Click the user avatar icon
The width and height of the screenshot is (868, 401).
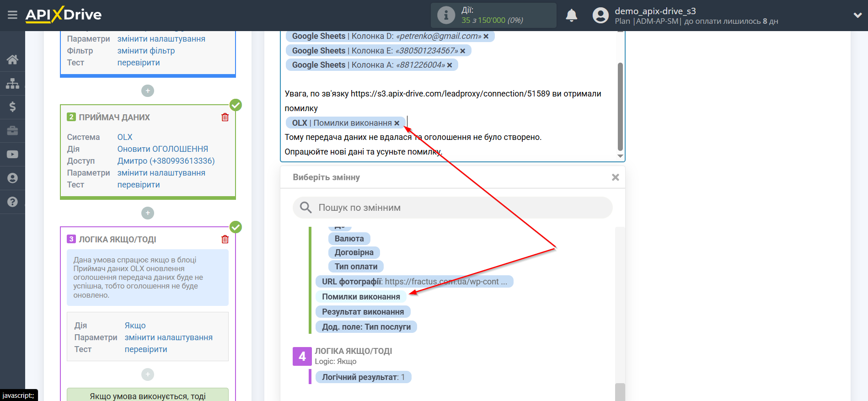point(600,15)
